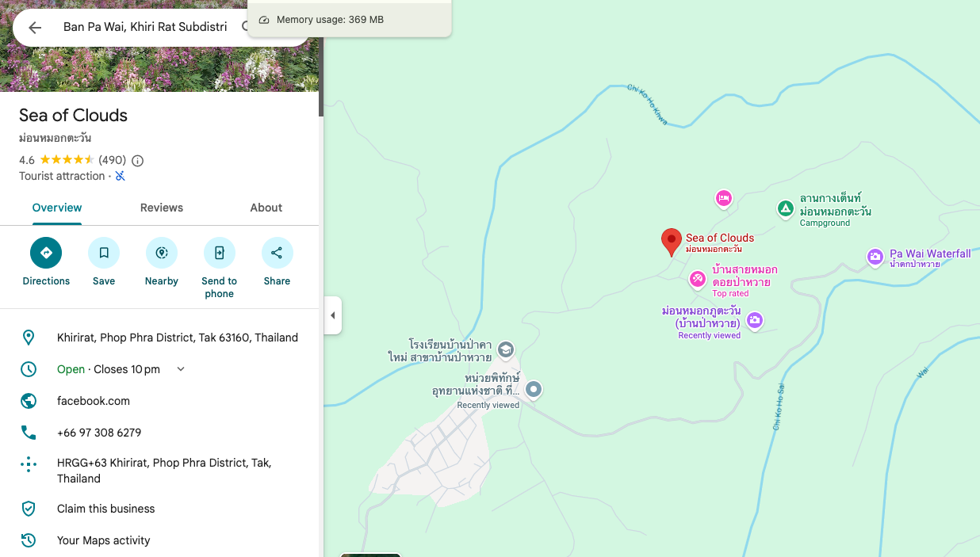The height and width of the screenshot is (557, 980).
Task: Open Pa Wai Waterfall camera marker
Action: [x=875, y=257]
